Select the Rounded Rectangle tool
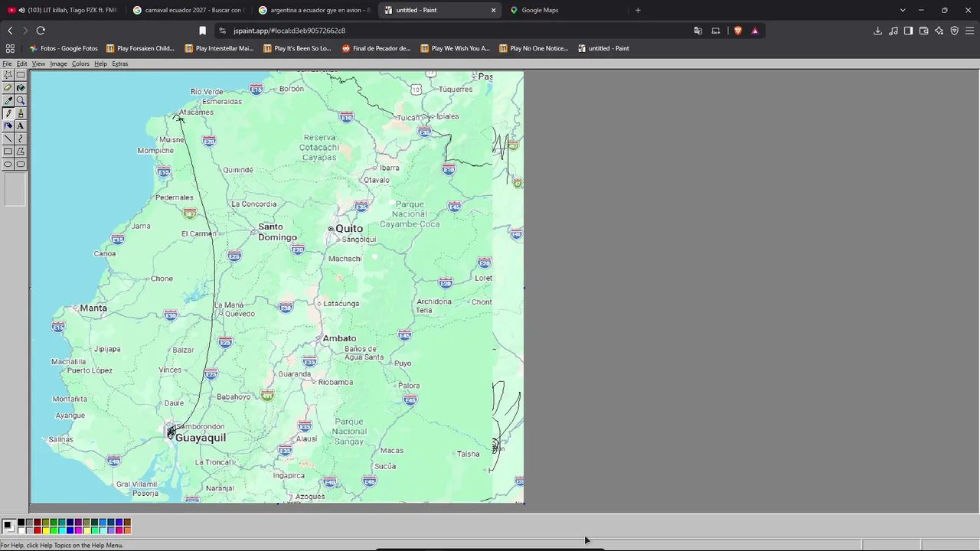Screen dimensions: 980x551 coord(21,164)
